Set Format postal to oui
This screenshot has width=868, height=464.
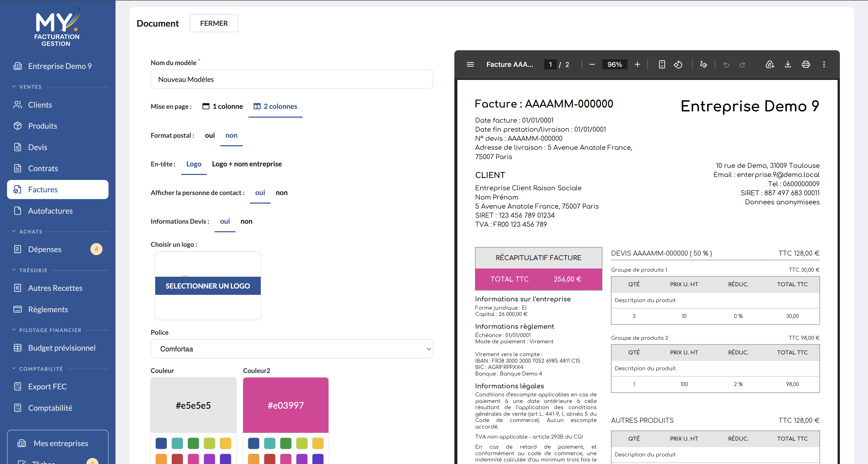tap(209, 135)
